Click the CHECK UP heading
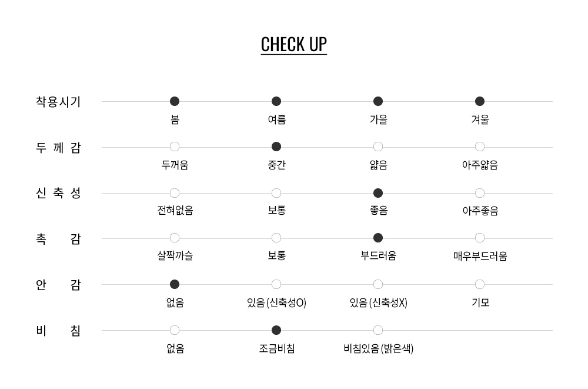 (294, 45)
